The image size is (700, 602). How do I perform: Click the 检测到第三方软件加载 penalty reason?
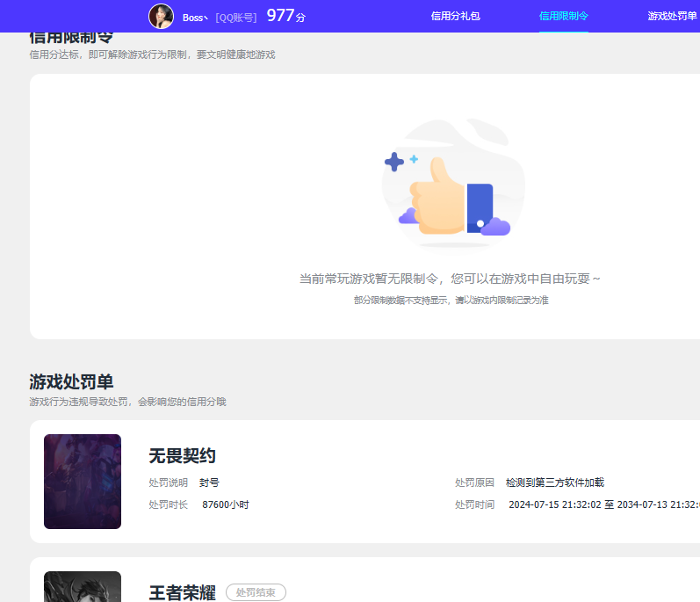click(x=555, y=482)
